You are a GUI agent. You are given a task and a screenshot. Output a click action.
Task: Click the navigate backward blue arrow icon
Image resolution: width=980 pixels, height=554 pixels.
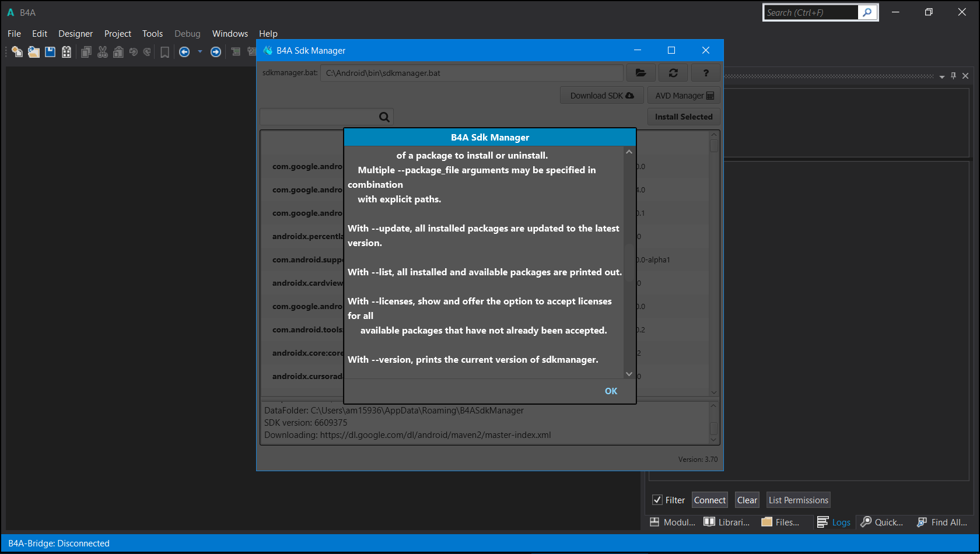tap(184, 52)
